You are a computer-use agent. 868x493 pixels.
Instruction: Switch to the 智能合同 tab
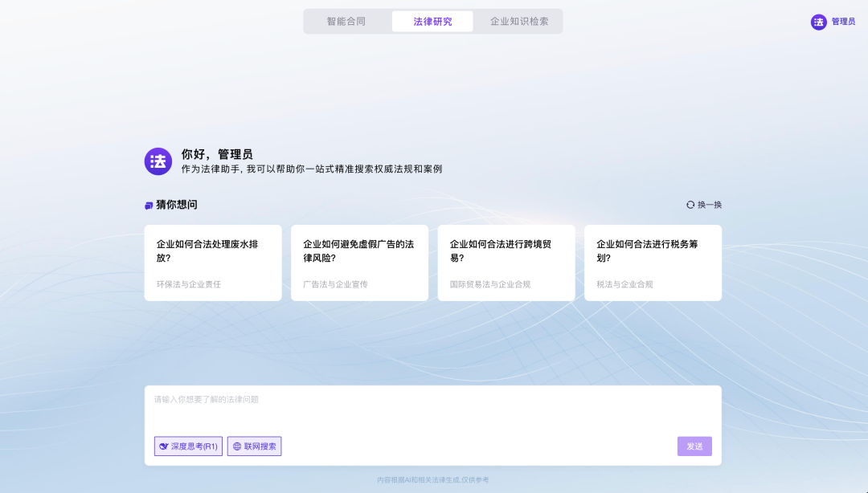click(346, 22)
